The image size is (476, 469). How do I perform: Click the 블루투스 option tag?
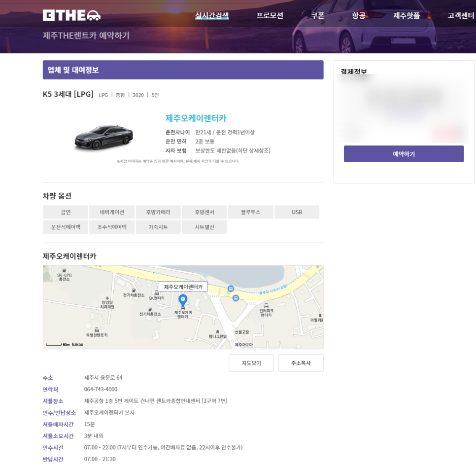251,212
